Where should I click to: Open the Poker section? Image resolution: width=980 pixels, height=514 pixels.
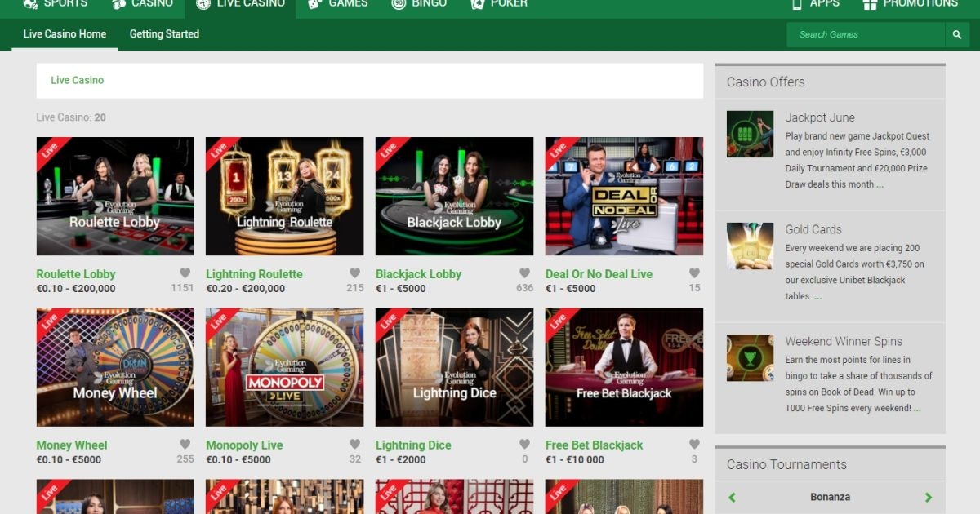tap(509, 4)
